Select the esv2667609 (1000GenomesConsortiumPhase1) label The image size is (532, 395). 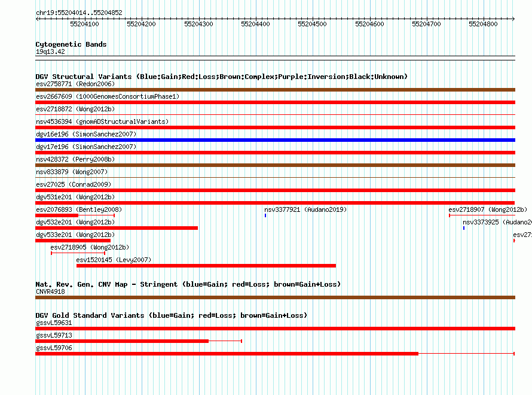click(108, 96)
